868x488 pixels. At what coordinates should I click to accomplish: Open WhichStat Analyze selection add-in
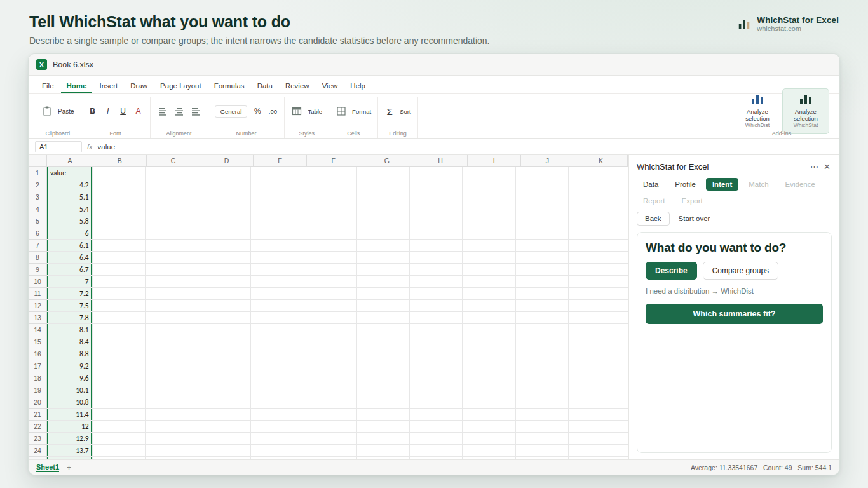[806, 111]
